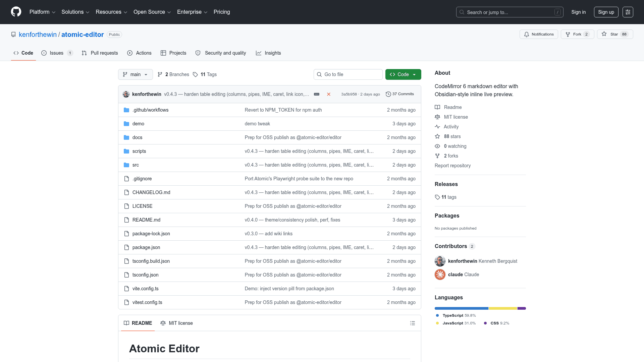Click the JavaScript yellow language bar segment
This screenshot has width=644, height=362.
503,308
